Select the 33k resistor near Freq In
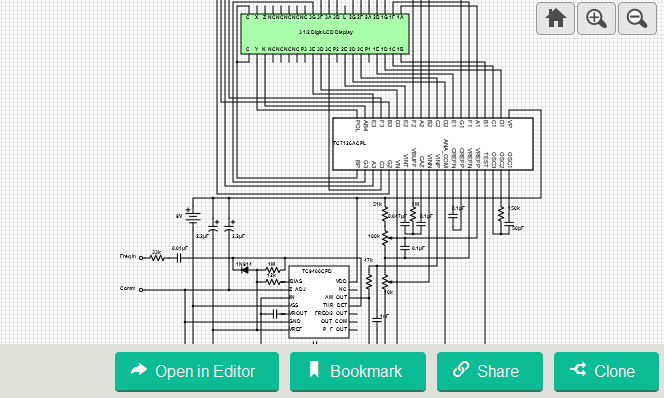This screenshot has width=664, height=398. click(157, 257)
